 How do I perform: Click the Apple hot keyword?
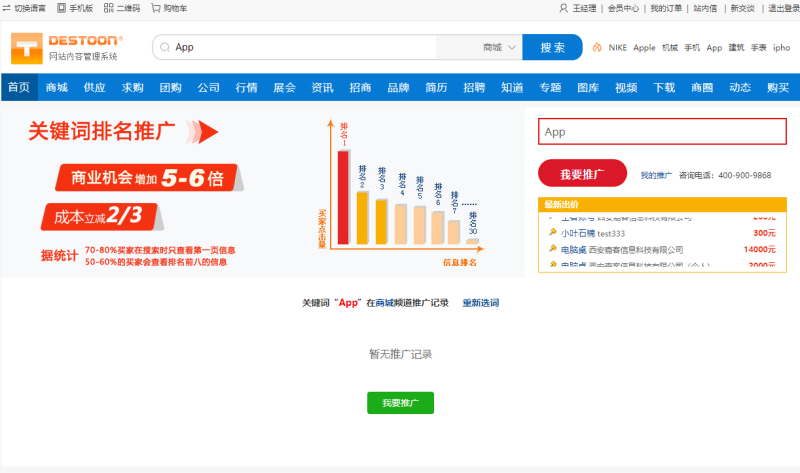click(x=644, y=47)
